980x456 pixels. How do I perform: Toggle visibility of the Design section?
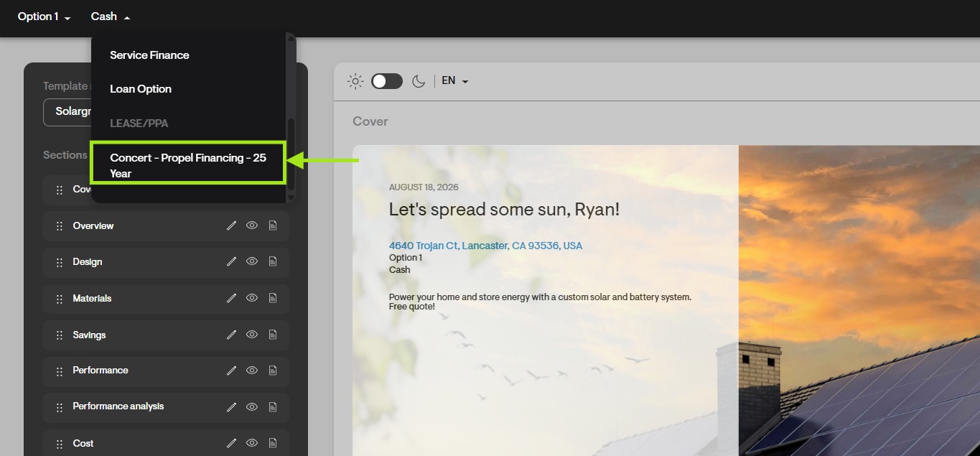(252, 261)
